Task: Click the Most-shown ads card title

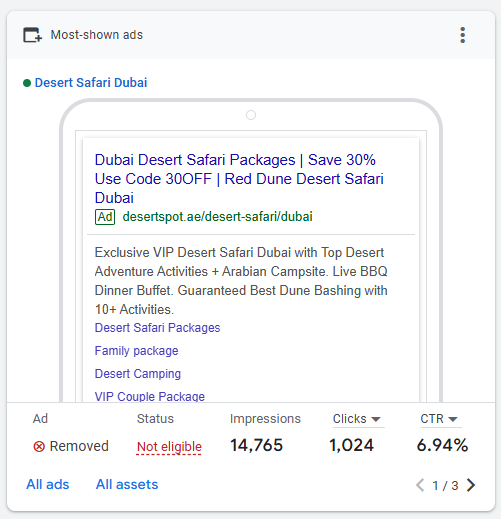Action: point(97,35)
